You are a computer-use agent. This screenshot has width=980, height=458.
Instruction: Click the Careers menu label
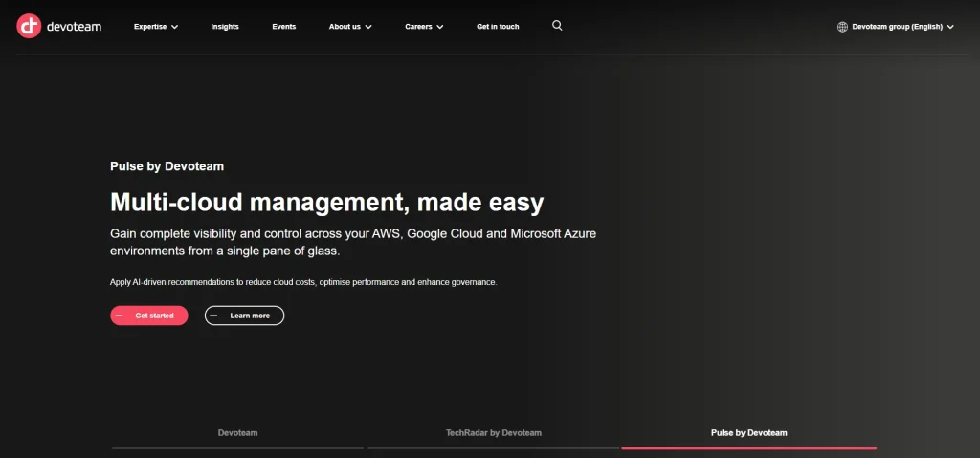click(418, 27)
